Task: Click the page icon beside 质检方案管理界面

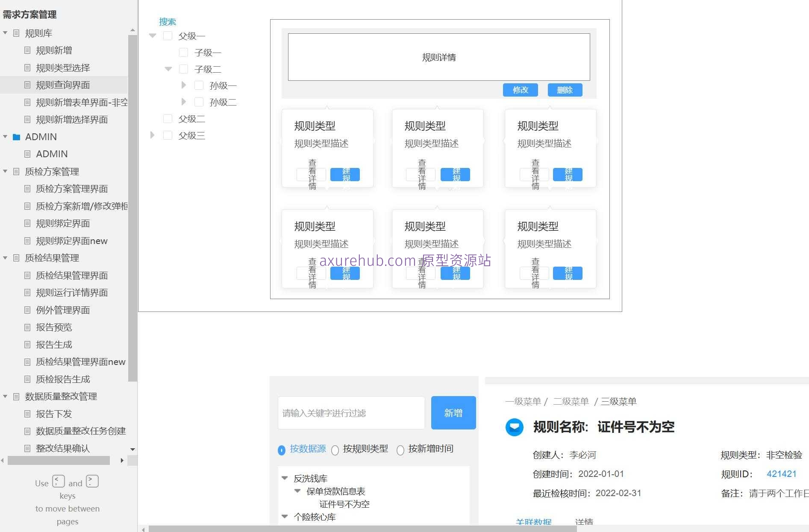Action: (x=27, y=189)
